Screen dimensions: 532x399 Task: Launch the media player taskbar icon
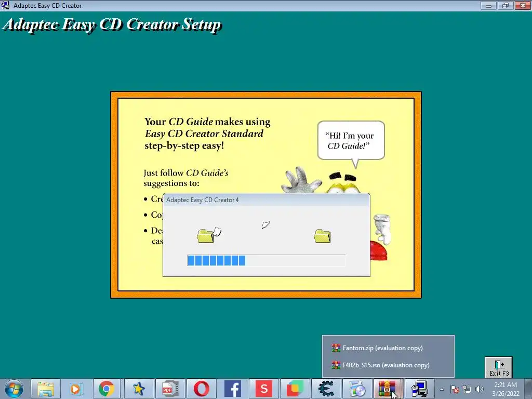click(x=76, y=389)
